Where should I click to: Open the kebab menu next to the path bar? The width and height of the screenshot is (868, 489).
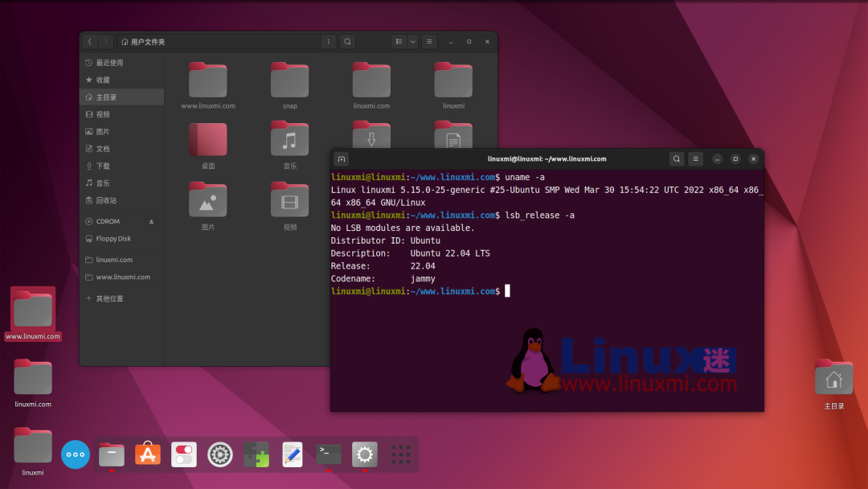coord(329,41)
